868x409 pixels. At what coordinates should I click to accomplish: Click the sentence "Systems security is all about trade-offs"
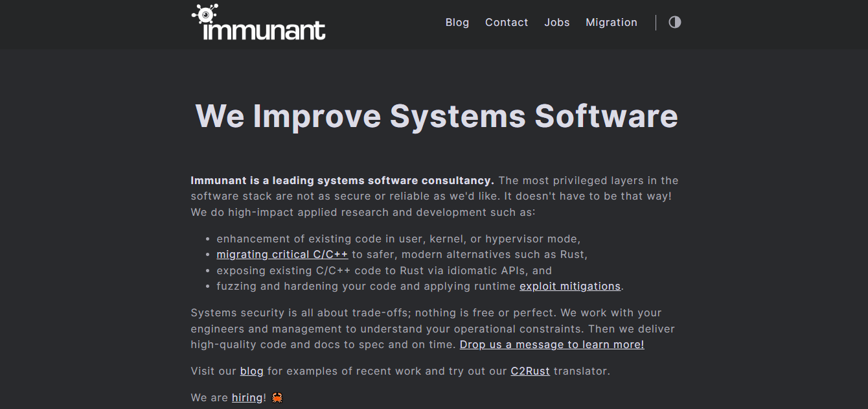(301, 313)
